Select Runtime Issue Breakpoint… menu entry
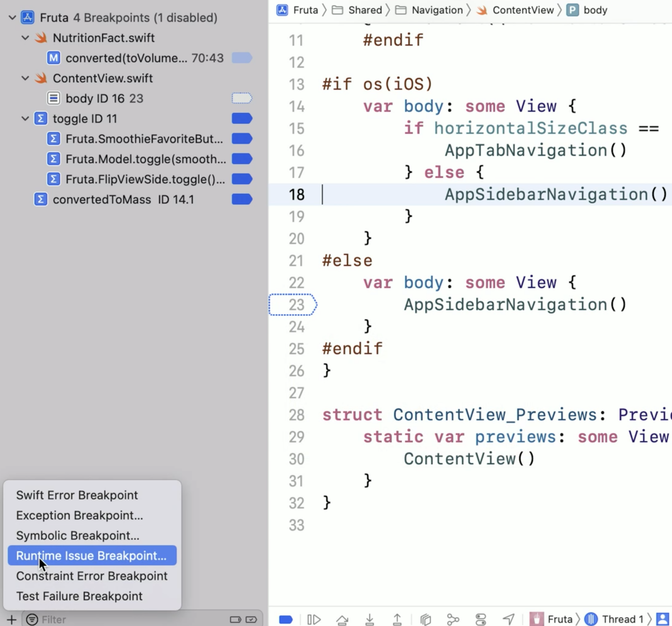672x626 pixels. (x=92, y=555)
